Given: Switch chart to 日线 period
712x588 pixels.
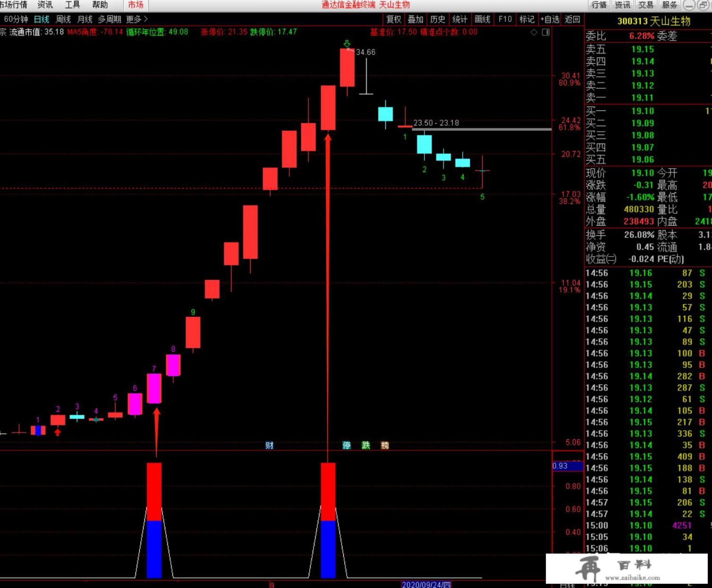Looking at the screenshot, I should [x=42, y=19].
